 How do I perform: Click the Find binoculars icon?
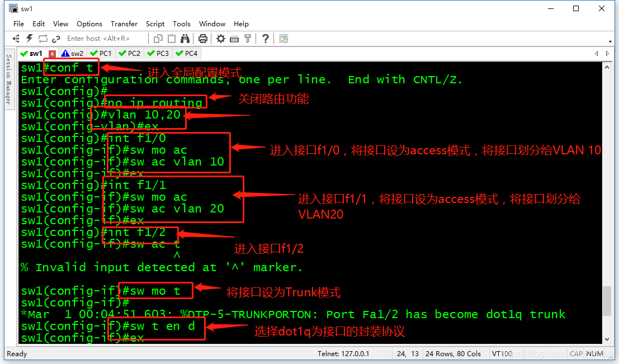pyautogui.click(x=185, y=38)
